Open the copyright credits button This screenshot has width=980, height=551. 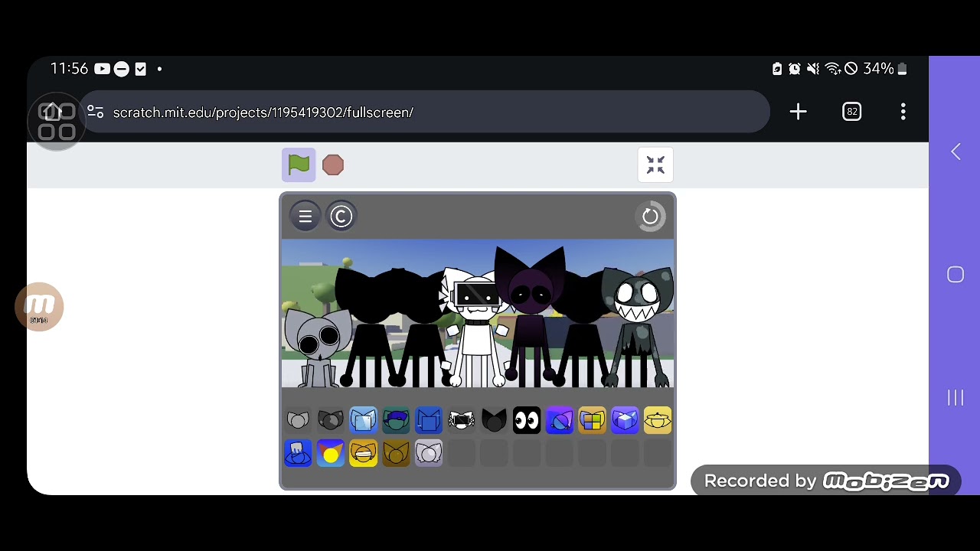point(341,217)
